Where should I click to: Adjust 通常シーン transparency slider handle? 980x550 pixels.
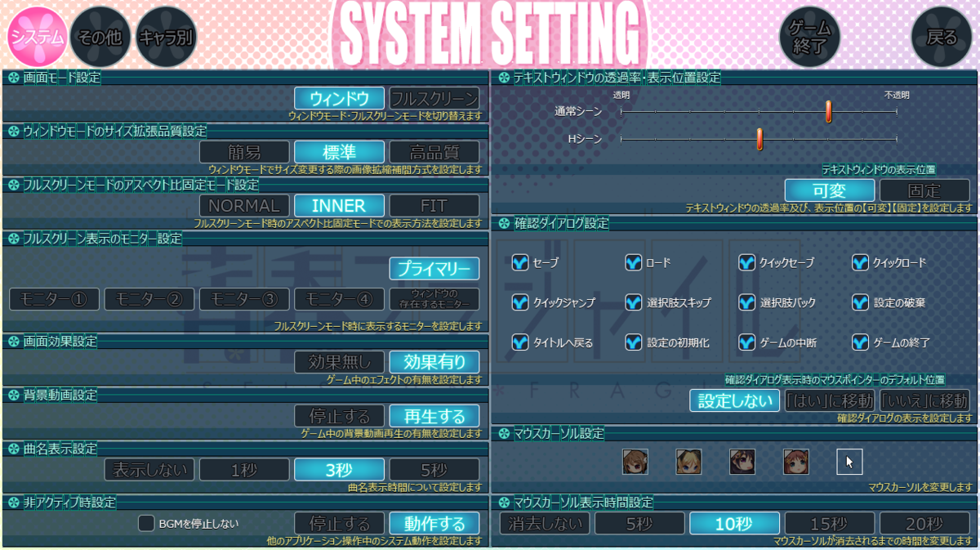[828, 112]
